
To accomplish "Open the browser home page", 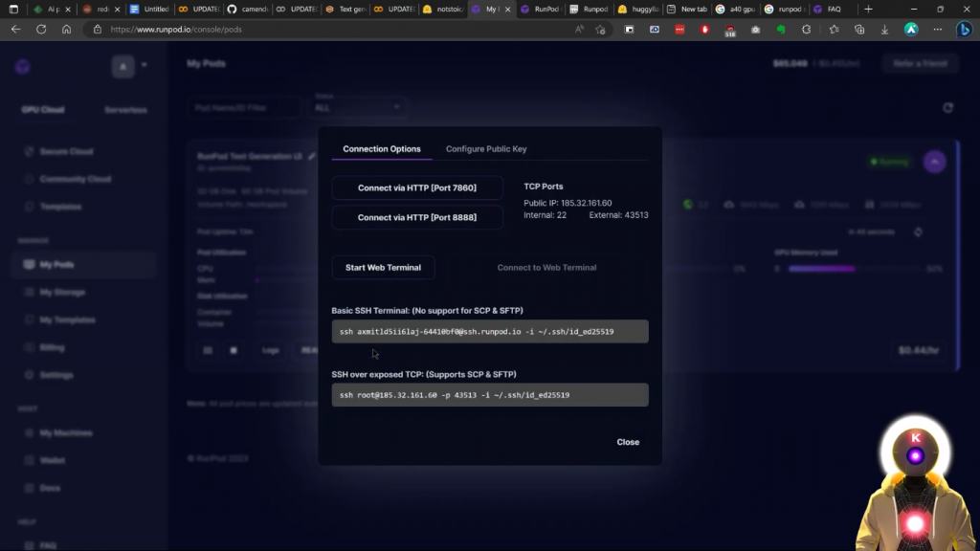I will coord(66,30).
